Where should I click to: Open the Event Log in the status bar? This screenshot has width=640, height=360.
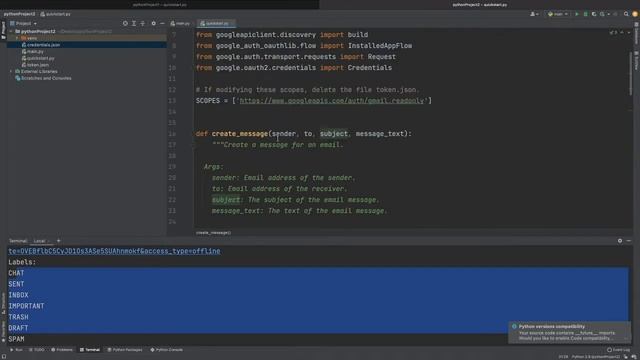[619, 350]
